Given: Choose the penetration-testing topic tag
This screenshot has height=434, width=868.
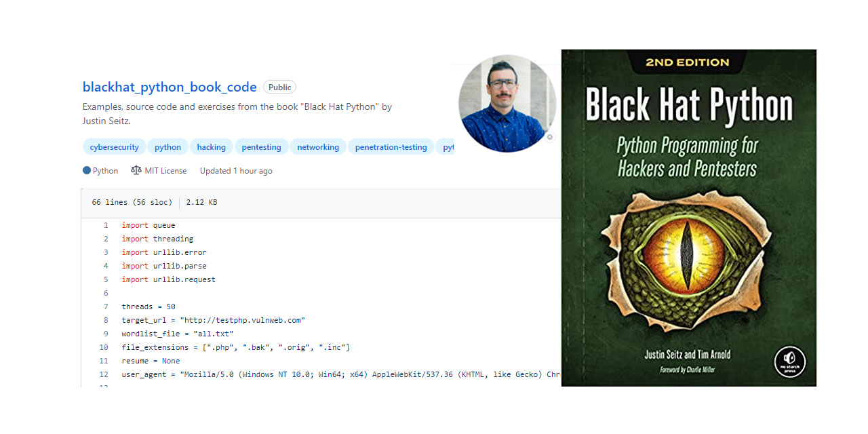Looking at the screenshot, I should pos(391,147).
